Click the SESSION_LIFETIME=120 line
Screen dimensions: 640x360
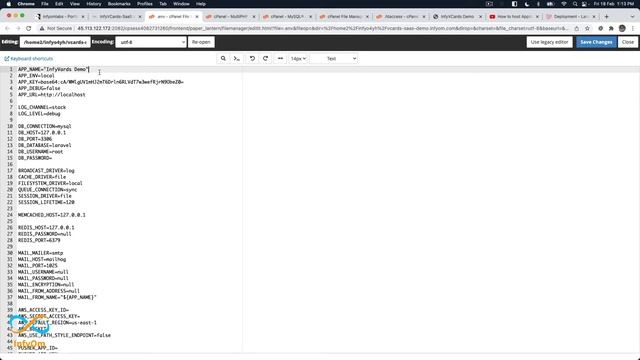(46, 202)
